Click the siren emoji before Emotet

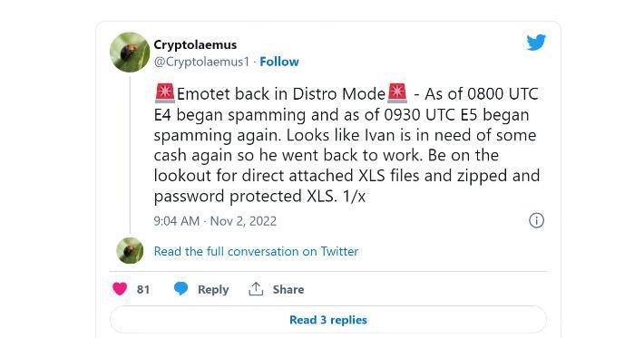pyautogui.click(x=165, y=93)
